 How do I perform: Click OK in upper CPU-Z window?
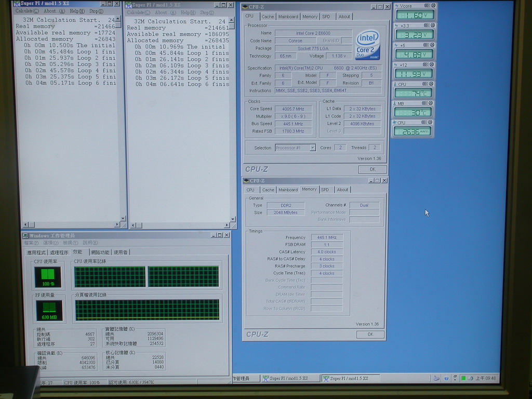[372, 169]
